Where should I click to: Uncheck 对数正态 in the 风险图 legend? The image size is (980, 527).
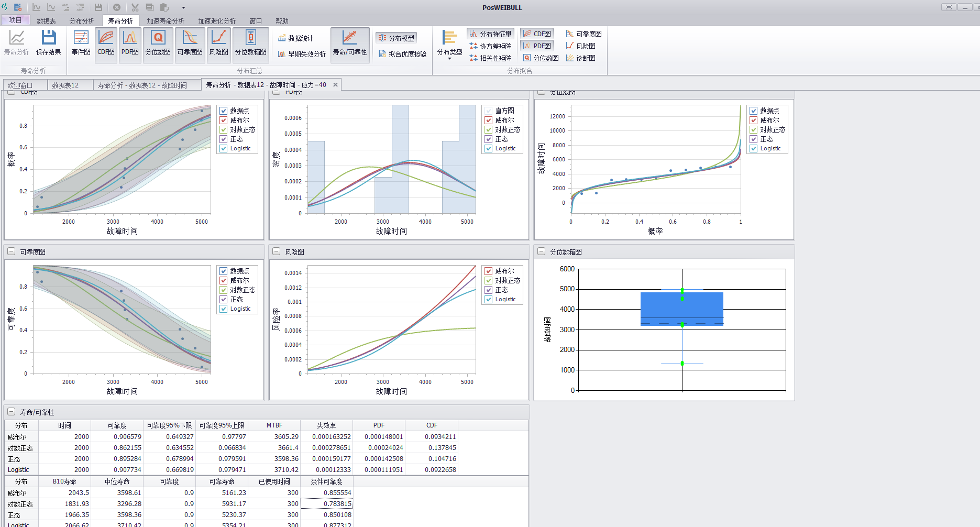[489, 280]
